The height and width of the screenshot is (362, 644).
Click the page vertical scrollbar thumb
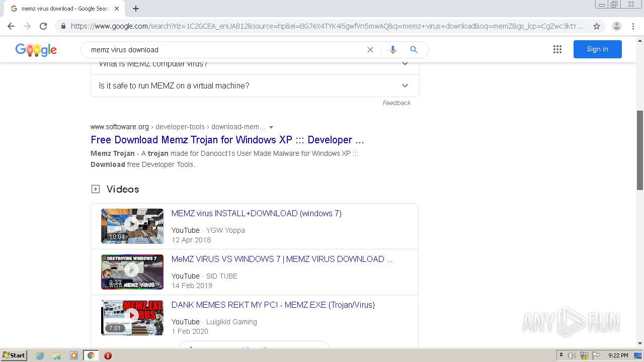[640, 150]
